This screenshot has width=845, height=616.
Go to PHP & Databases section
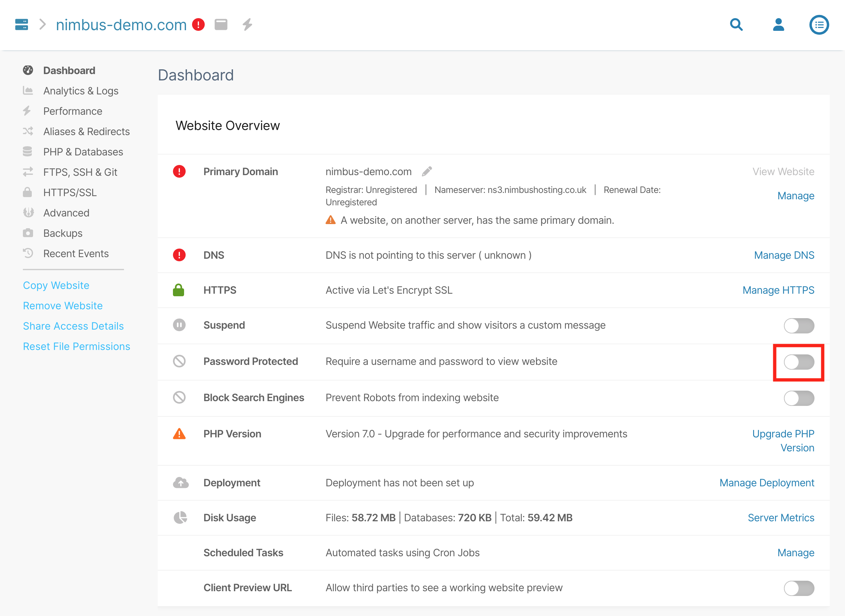click(83, 152)
